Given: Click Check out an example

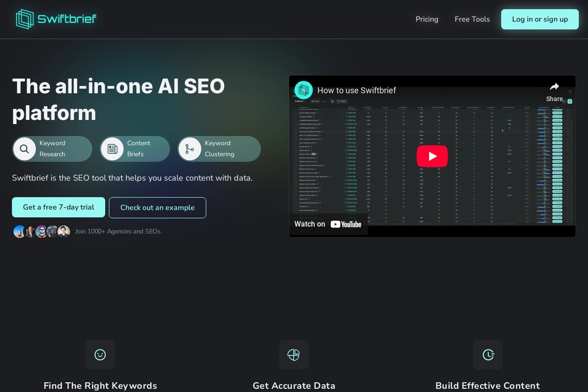Looking at the screenshot, I should 158,208.
